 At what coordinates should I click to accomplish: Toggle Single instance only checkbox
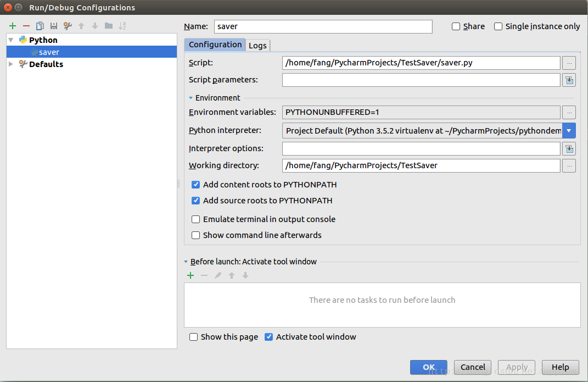499,26
